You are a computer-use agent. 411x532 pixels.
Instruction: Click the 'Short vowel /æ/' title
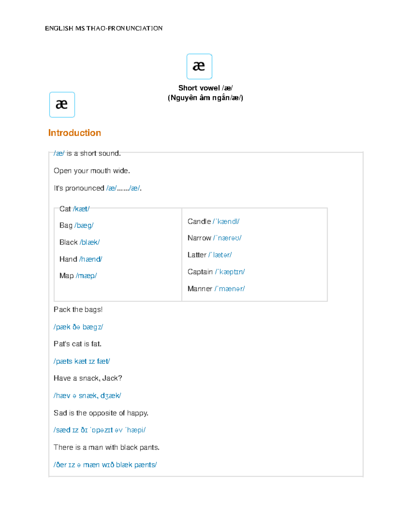[206, 88]
